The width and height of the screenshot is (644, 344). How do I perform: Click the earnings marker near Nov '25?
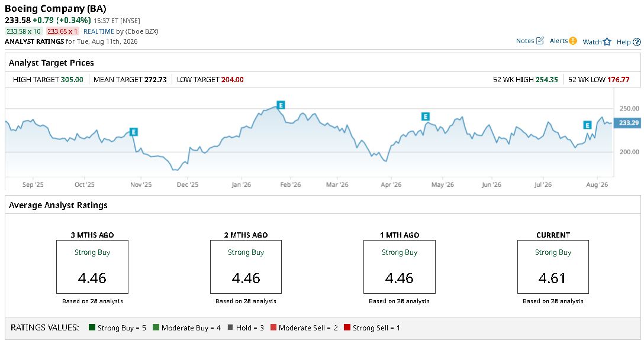click(x=134, y=132)
